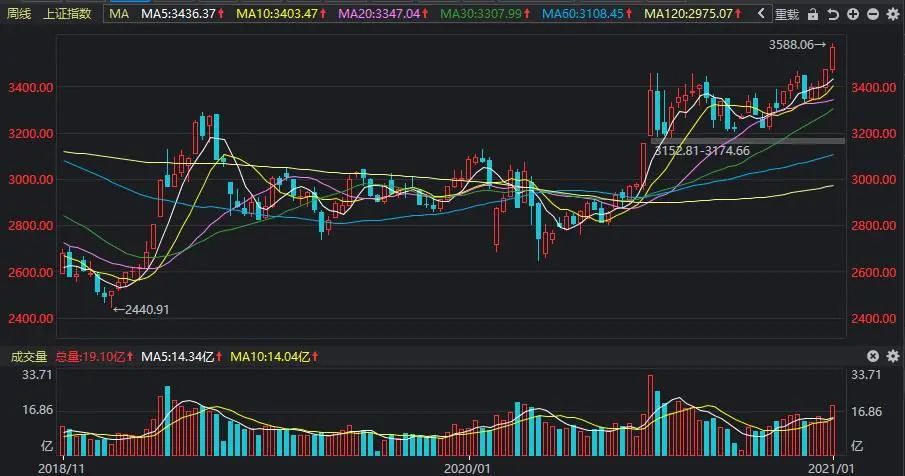Collapse MA indicators with left chevron
The image size is (905, 476).
point(761,13)
